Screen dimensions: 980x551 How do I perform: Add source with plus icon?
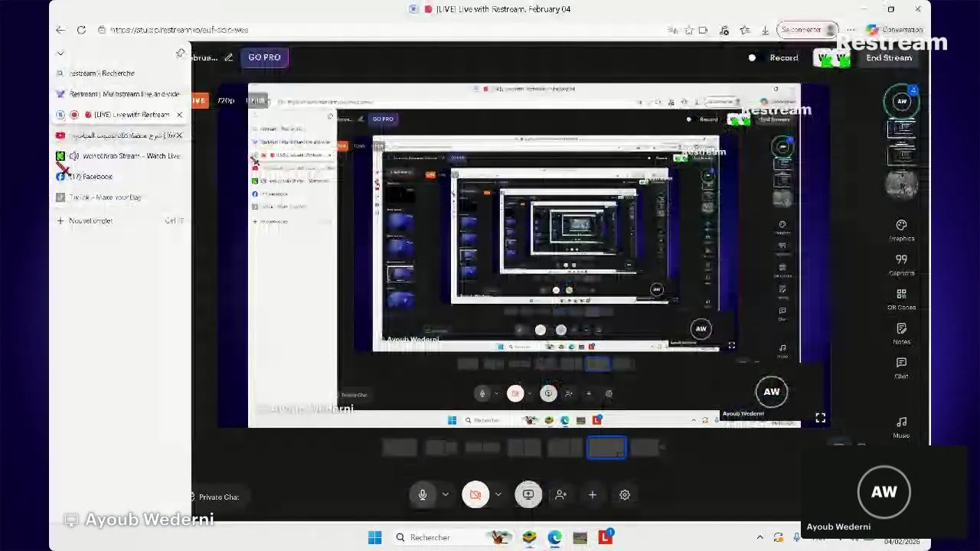[x=592, y=495]
